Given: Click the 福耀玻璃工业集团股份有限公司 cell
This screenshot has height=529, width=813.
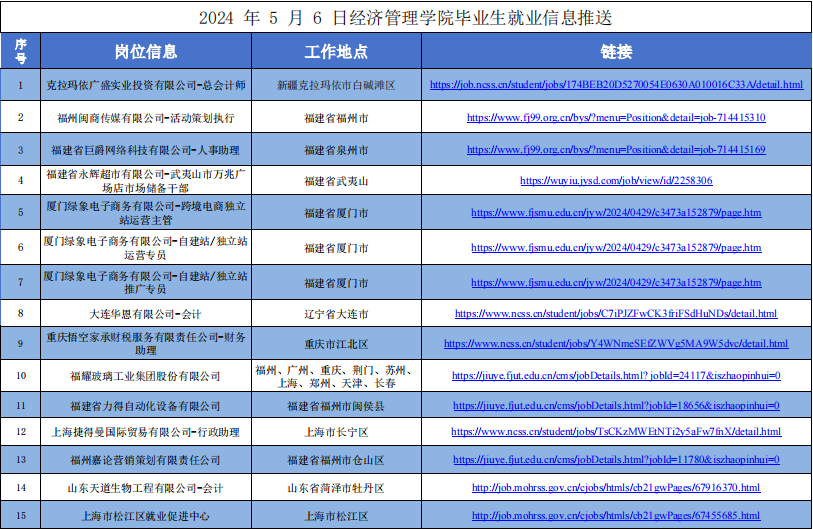Looking at the screenshot, I should coord(146,376).
